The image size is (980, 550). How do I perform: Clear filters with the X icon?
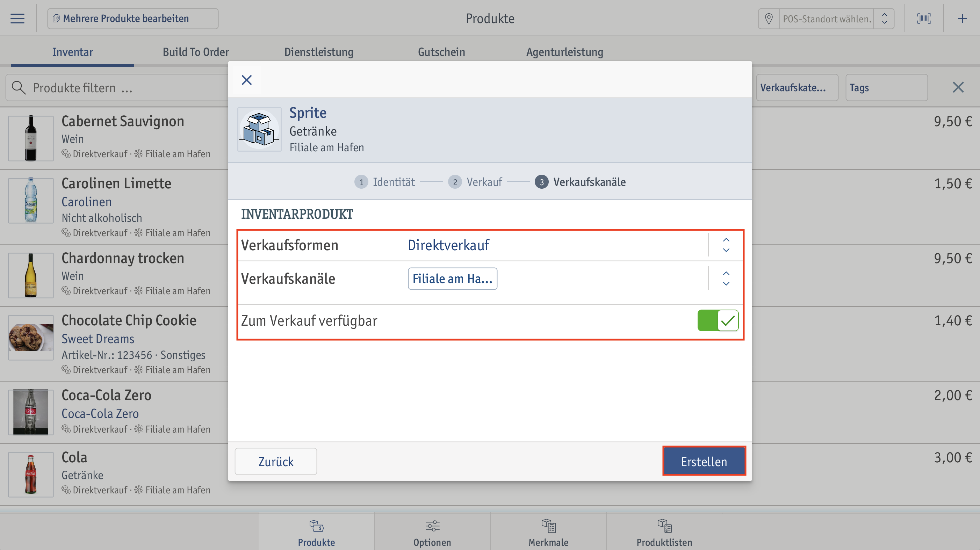pyautogui.click(x=958, y=87)
